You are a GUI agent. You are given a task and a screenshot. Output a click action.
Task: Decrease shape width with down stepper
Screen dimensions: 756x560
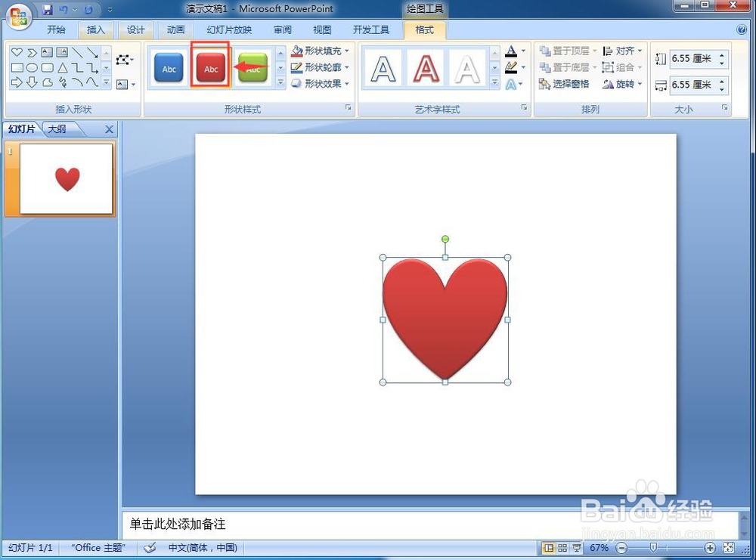click(722, 89)
